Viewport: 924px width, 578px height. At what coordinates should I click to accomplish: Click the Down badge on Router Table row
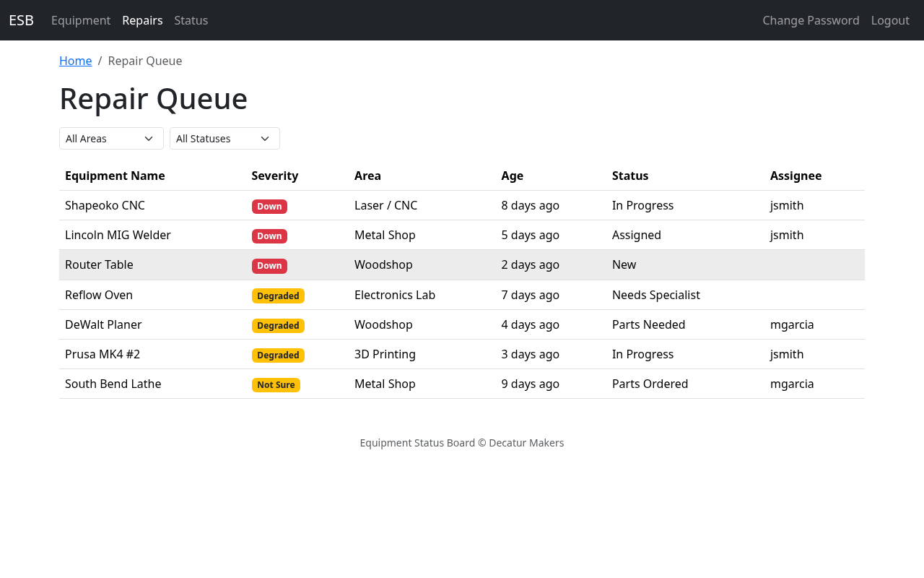point(269,266)
